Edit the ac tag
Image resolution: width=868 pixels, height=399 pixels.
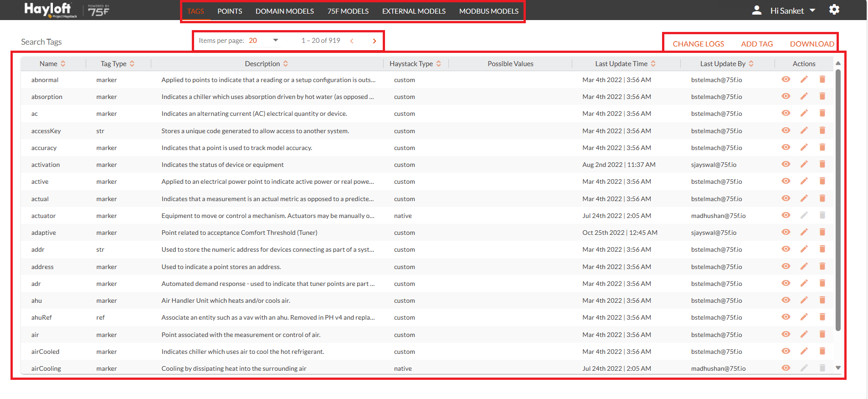804,113
